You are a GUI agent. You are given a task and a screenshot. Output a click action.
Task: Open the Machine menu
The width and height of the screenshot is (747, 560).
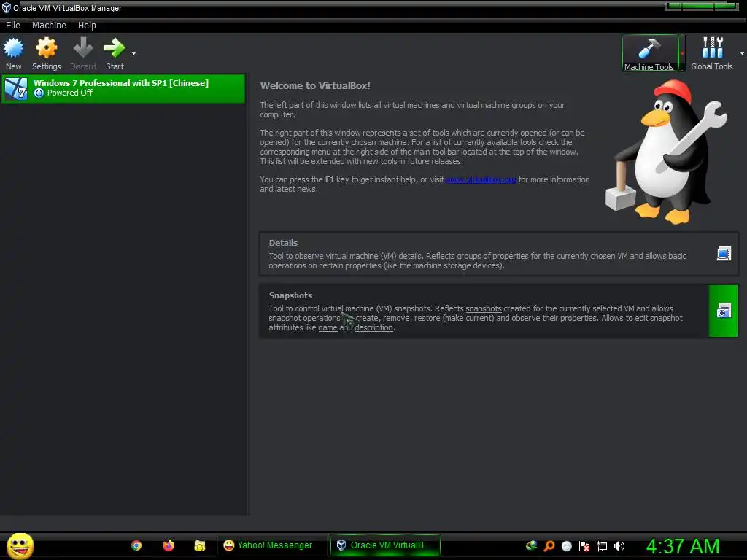click(x=49, y=26)
